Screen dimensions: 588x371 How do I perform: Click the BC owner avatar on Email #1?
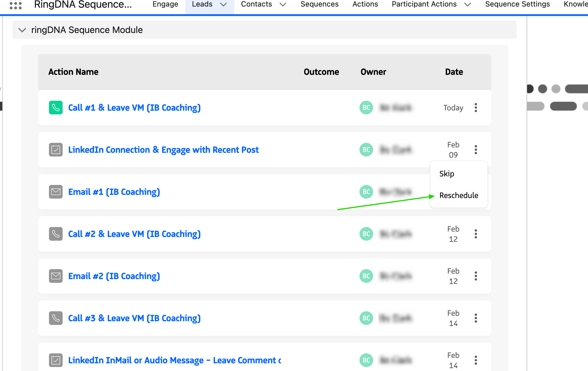click(x=366, y=192)
